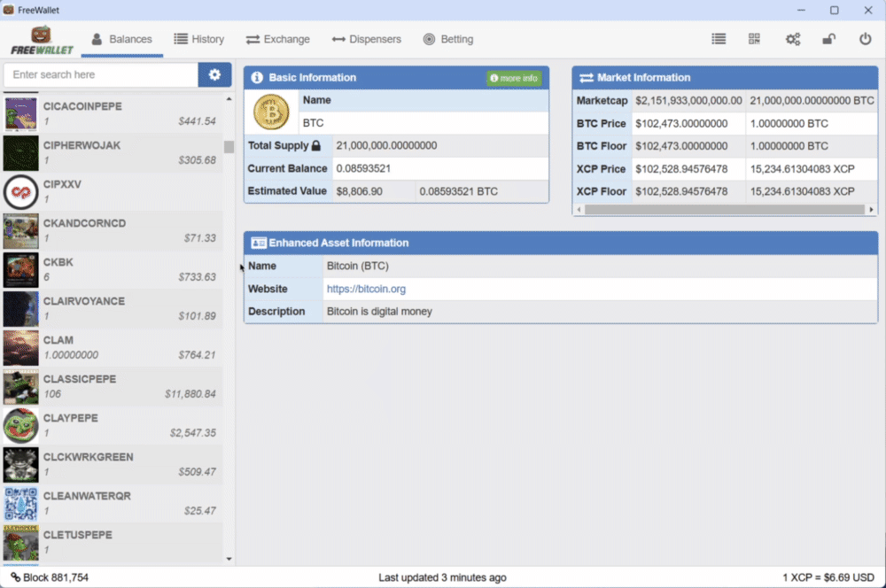Click the link icon beside Block 881,754
Viewport: 886px width, 588px height.
click(x=15, y=577)
